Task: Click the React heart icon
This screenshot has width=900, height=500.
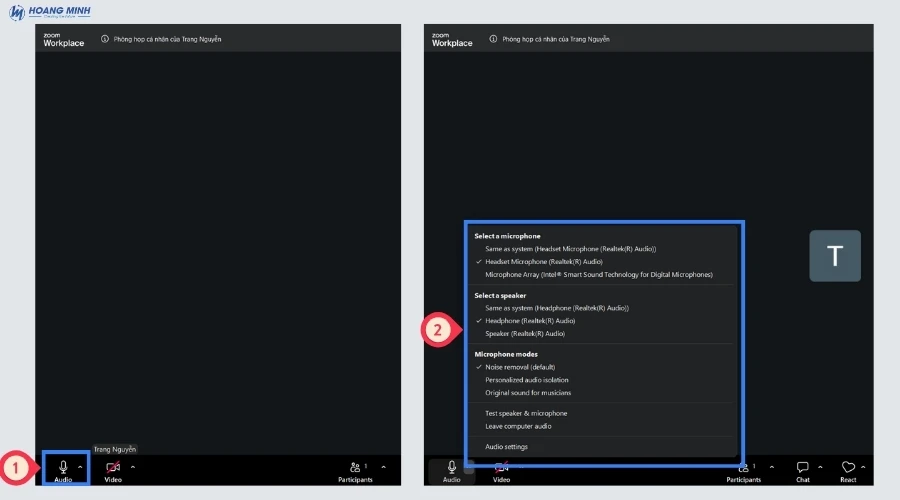Action: (848, 467)
